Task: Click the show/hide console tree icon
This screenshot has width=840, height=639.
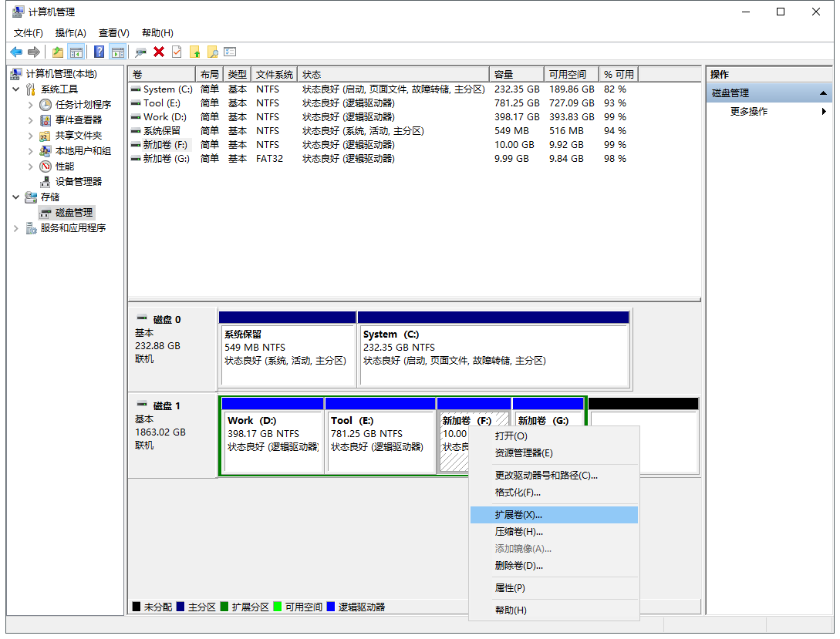Action: 76,52
